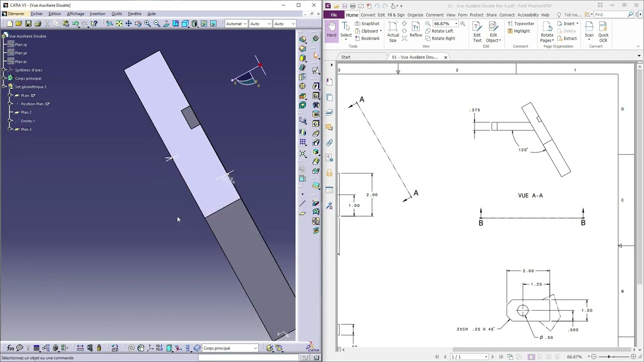Close the 01 - Vue Auxiliaire Dou... tab
Image resolution: width=644 pixels, height=362 pixels.
(445, 57)
